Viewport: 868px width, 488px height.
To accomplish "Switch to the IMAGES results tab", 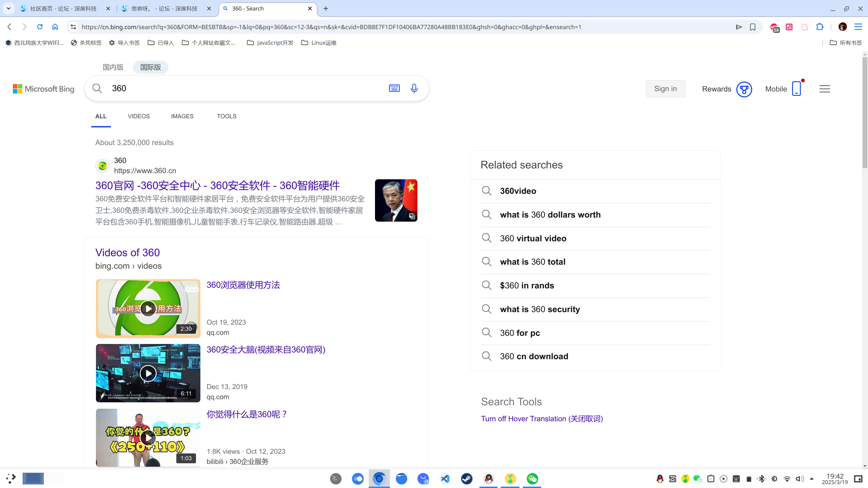I will click(x=182, y=116).
